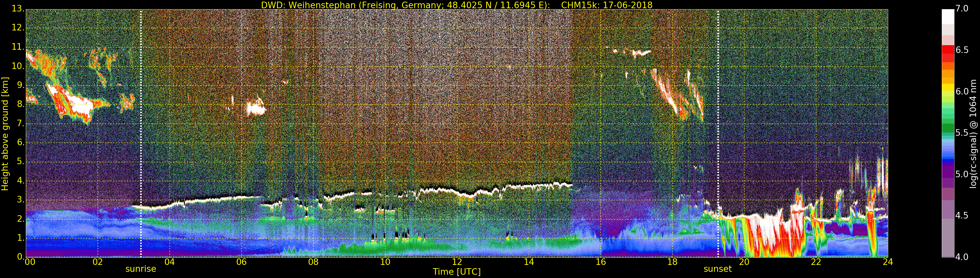Click the 8 km tick on the height axis

click(21, 104)
